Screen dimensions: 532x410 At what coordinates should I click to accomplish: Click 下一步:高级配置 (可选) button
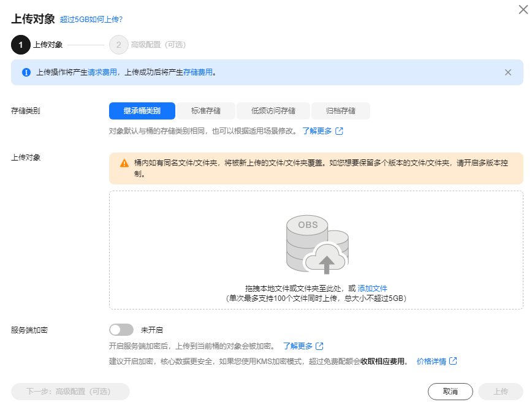[x=70, y=392]
